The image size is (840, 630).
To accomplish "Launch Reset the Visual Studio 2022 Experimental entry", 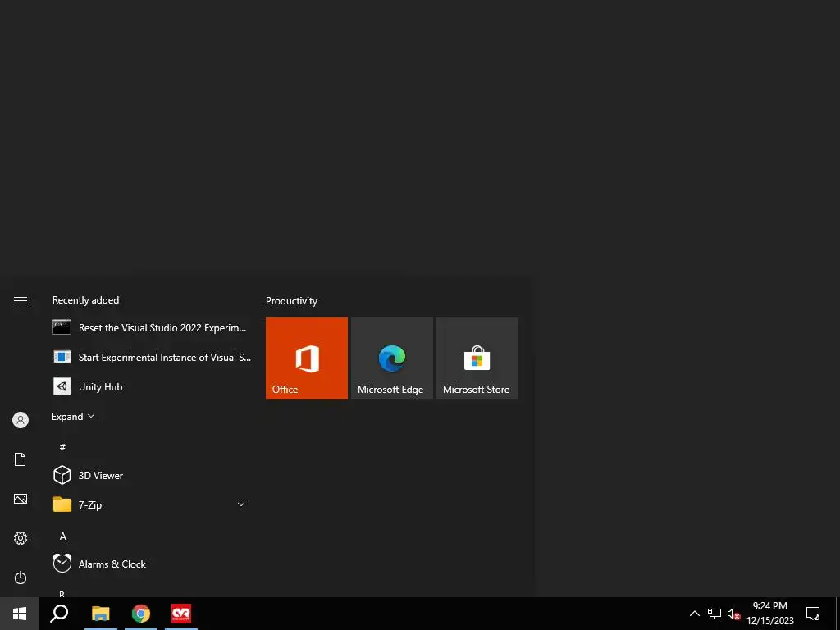I will pos(151,328).
